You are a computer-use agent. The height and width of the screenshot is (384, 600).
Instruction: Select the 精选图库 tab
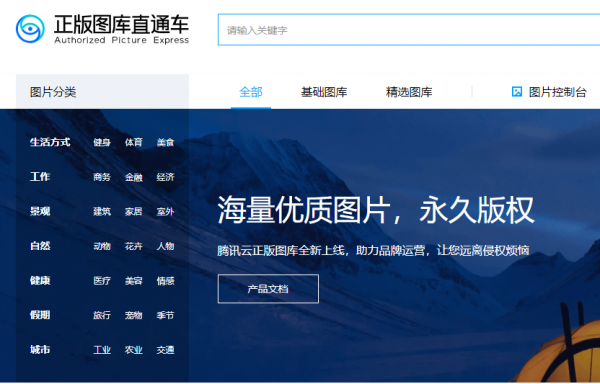point(409,92)
